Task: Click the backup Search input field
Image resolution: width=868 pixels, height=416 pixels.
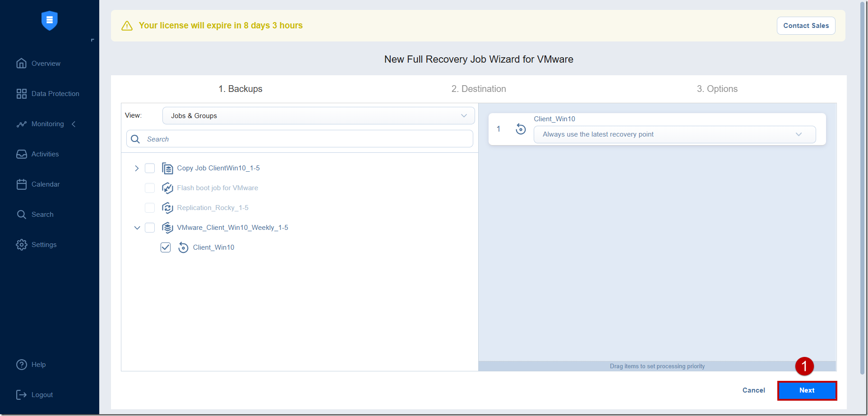Action: pos(300,139)
